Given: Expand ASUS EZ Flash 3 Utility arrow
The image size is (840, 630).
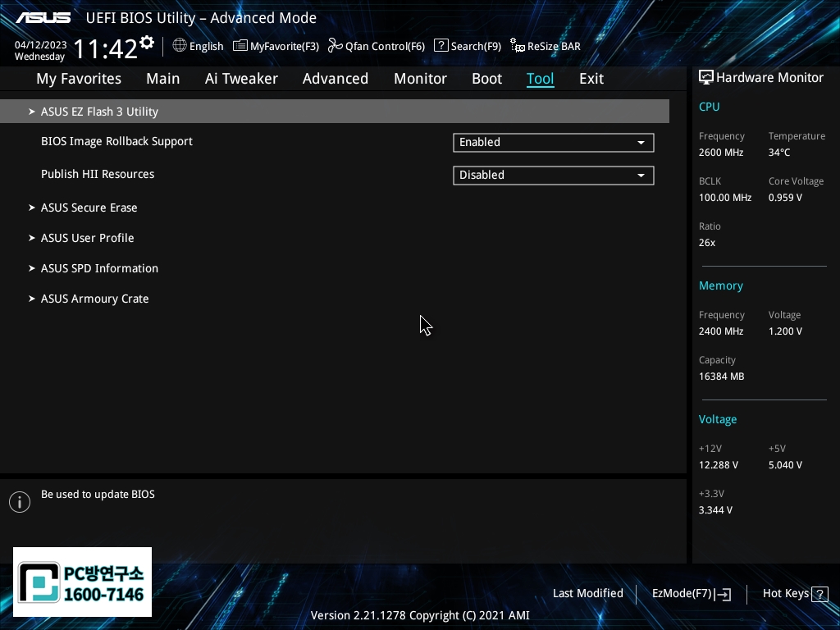Looking at the screenshot, I should tap(32, 112).
